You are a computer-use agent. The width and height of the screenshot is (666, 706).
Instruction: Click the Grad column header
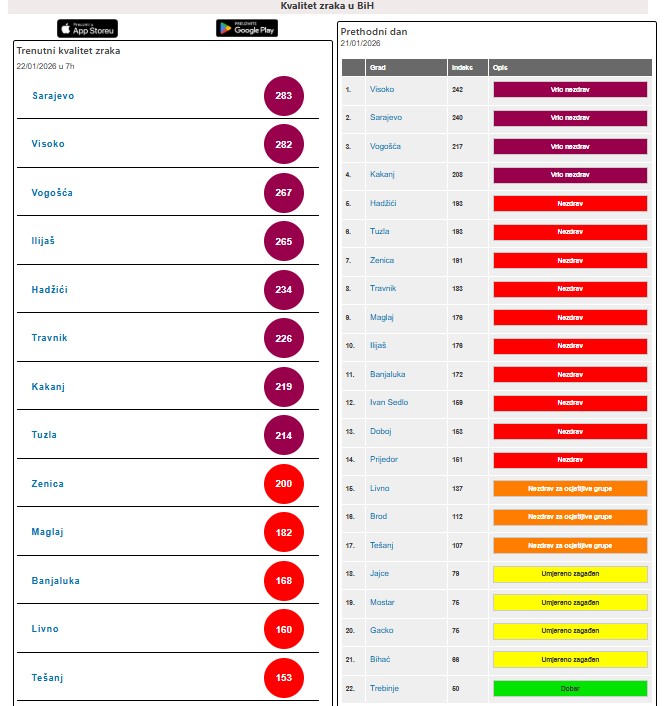click(x=378, y=67)
